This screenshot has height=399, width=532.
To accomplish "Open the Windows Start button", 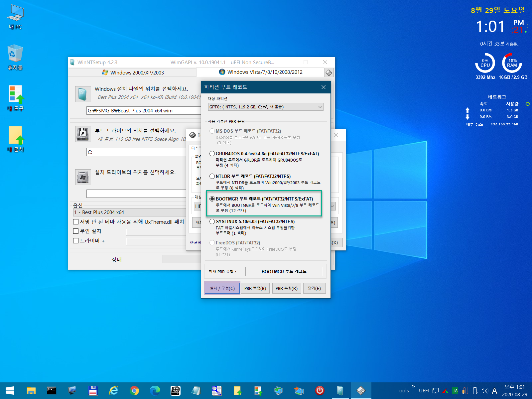I will coord(10,390).
